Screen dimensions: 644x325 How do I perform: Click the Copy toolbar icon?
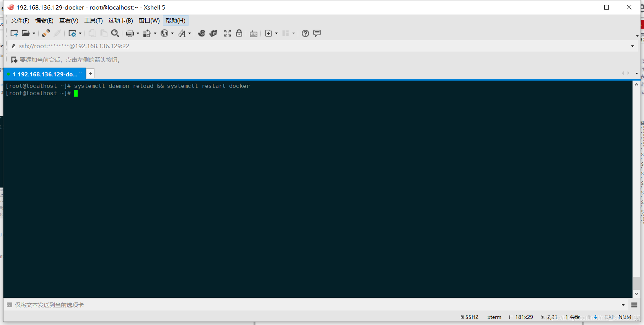[x=92, y=33]
